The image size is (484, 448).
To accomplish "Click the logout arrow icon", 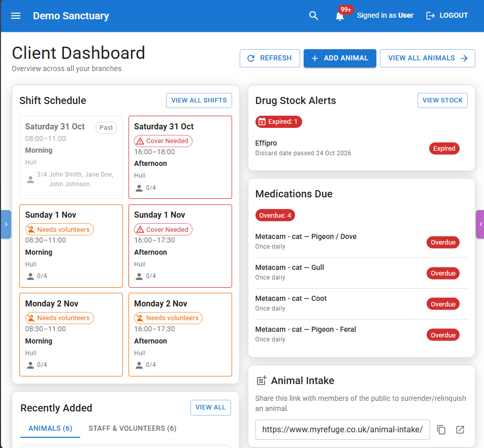I will coord(430,16).
